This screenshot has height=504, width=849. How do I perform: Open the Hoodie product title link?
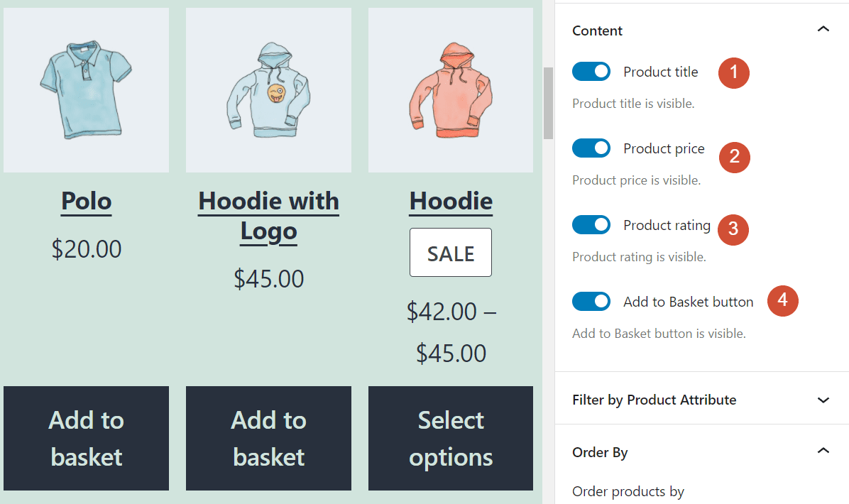[450, 201]
